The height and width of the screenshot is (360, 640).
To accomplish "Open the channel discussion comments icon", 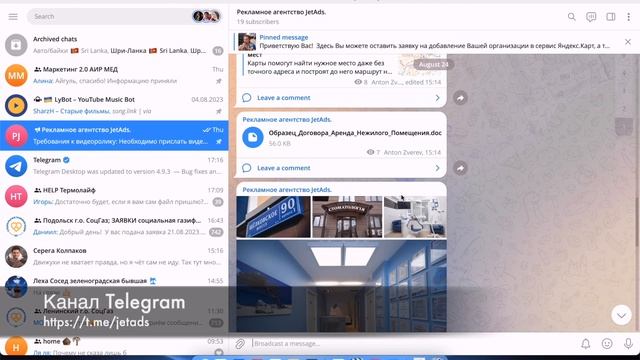I will tap(591, 17).
